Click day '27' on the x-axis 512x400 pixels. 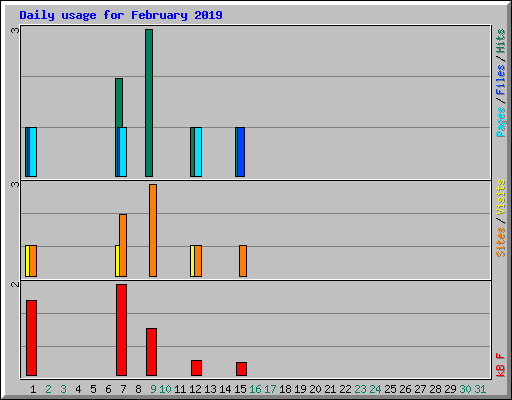[420, 389]
